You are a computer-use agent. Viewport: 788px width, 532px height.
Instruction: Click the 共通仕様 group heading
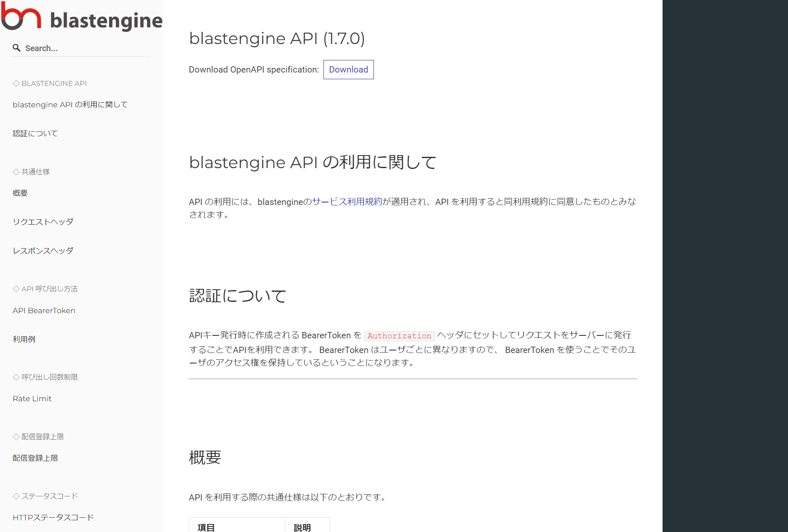click(31, 172)
